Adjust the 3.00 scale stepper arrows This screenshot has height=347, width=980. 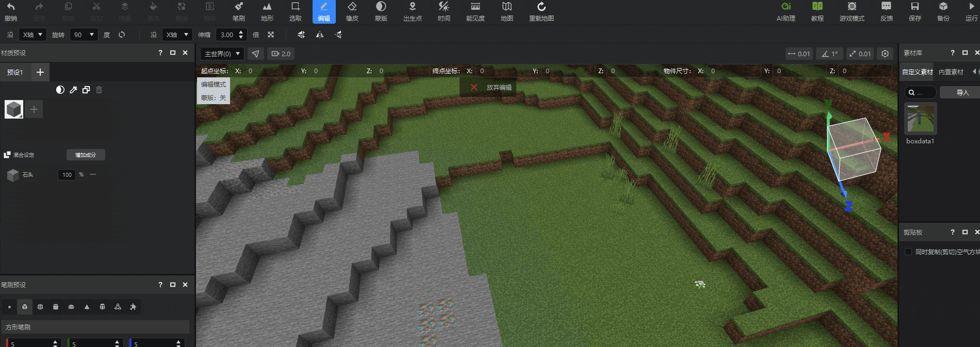[241, 35]
